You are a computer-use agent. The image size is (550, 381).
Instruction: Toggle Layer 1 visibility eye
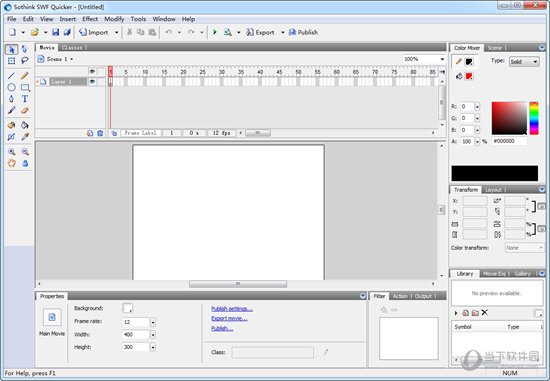92,81
